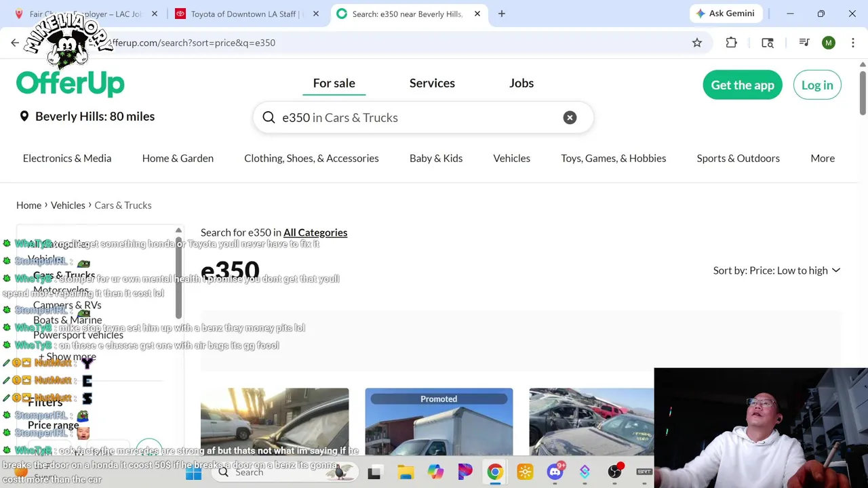Open Clothing, Shoes, & Accessories category
Viewport: 868px width, 488px height.
tap(311, 158)
